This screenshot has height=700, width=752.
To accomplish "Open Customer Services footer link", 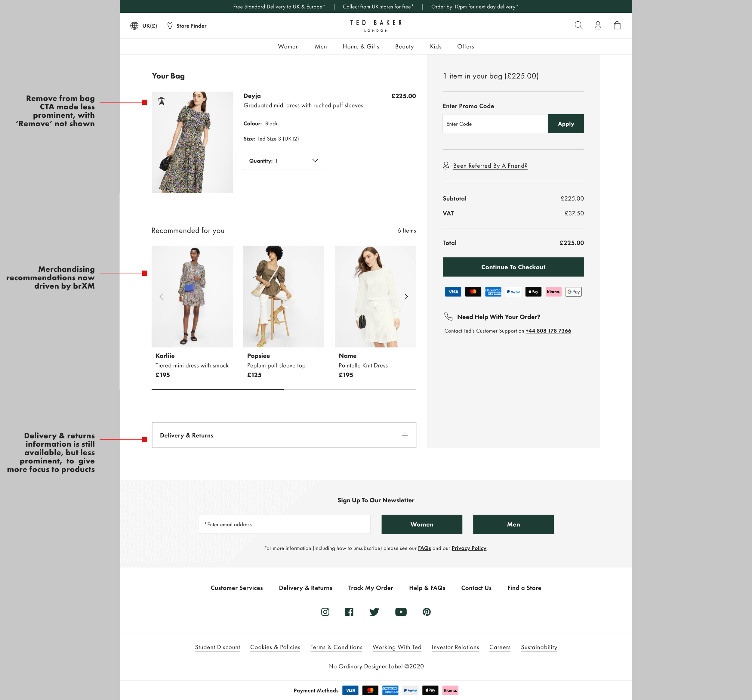I will (x=237, y=588).
